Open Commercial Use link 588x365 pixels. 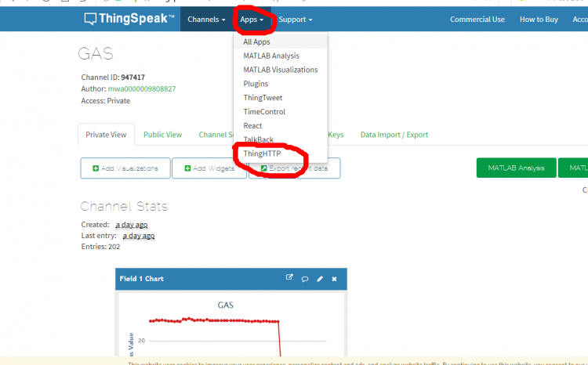pos(477,20)
